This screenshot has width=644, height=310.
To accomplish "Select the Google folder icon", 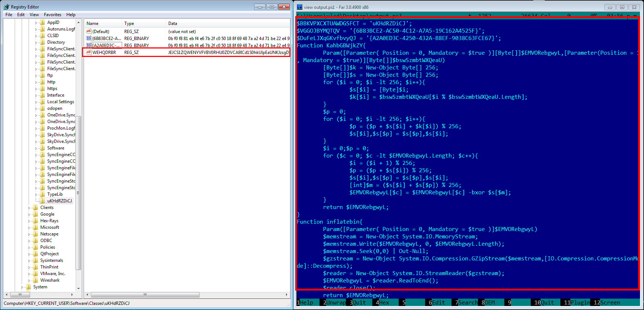I will (x=36, y=214).
